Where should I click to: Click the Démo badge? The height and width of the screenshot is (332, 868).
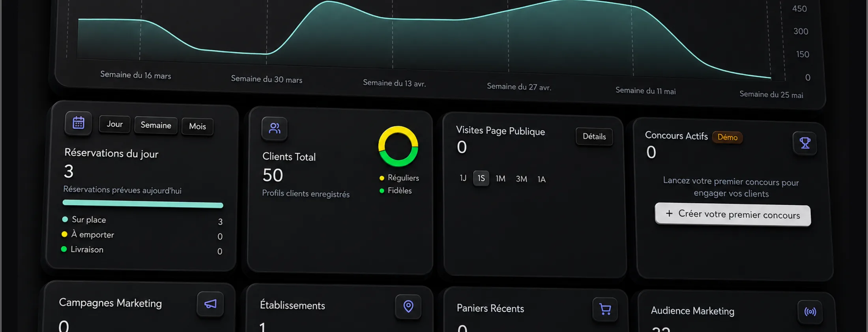click(x=727, y=137)
